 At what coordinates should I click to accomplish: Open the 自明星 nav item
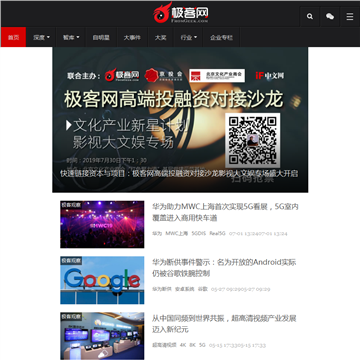pyautogui.click(x=101, y=37)
